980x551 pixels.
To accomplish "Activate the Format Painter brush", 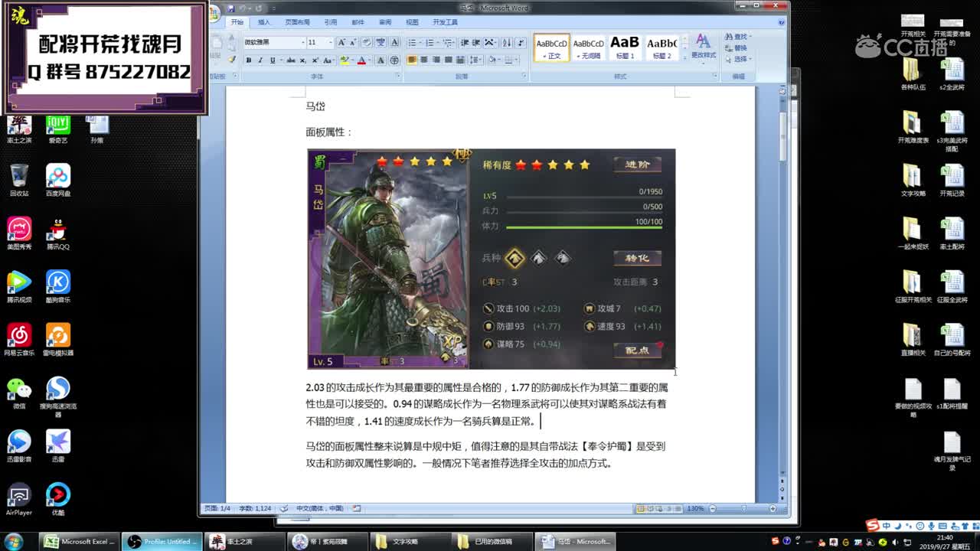I will tap(232, 60).
